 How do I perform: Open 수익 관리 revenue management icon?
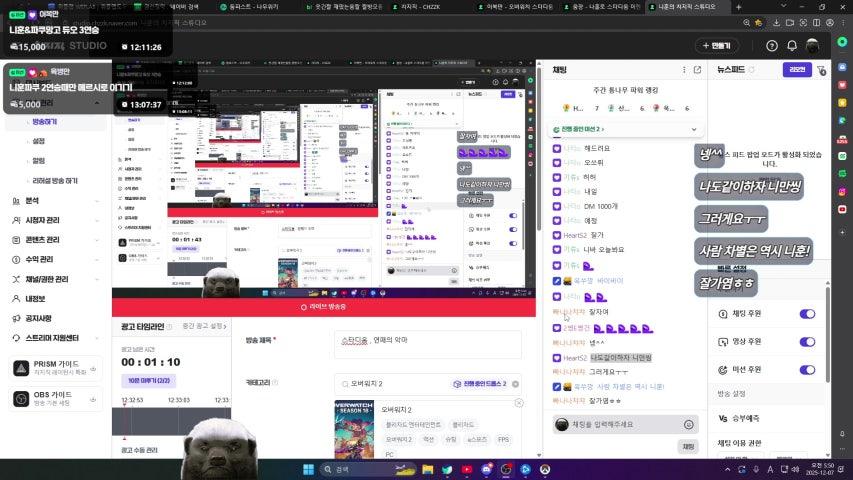pyautogui.click(x=16, y=260)
